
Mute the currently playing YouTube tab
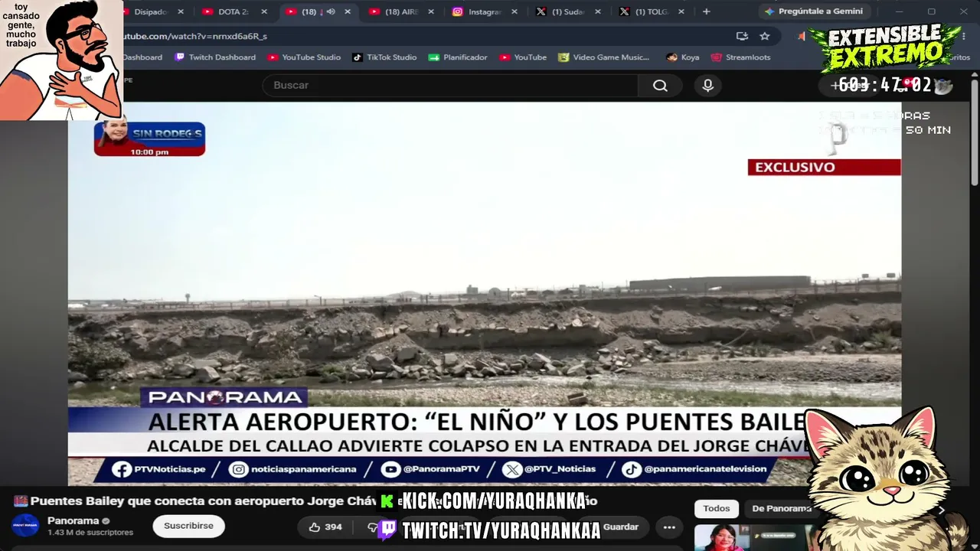tap(331, 11)
